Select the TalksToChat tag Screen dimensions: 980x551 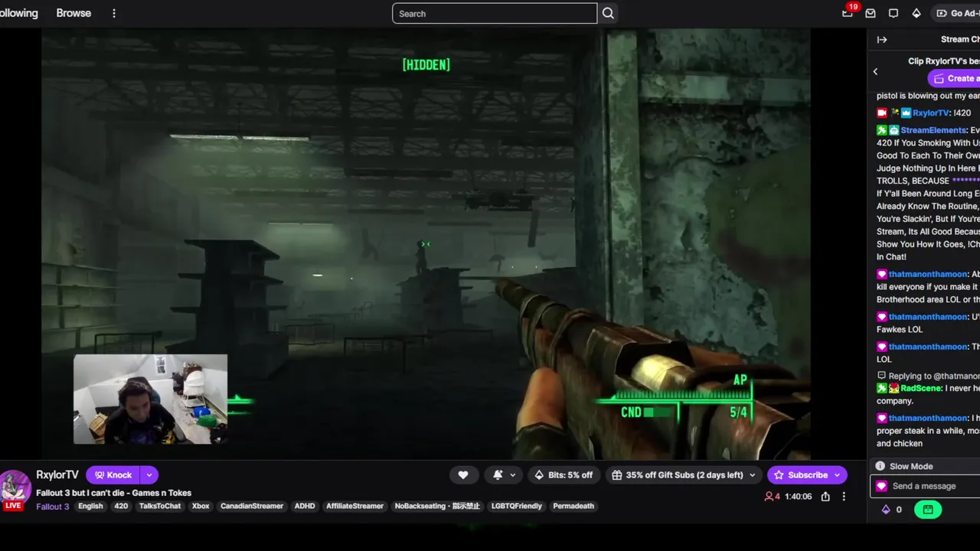coord(160,507)
